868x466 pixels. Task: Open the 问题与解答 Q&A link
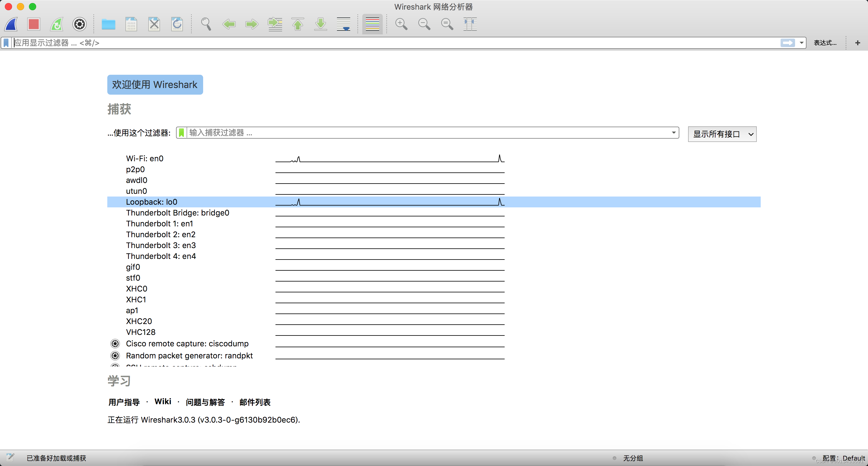tap(205, 402)
